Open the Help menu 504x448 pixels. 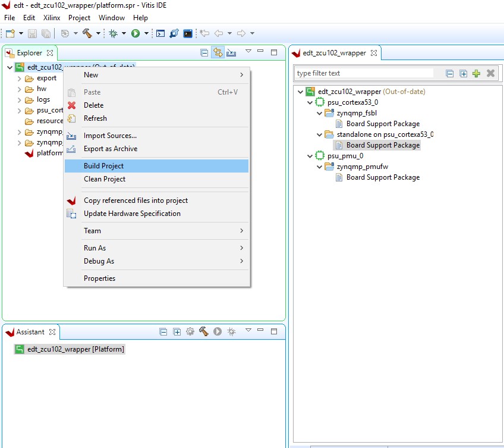tap(140, 18)
